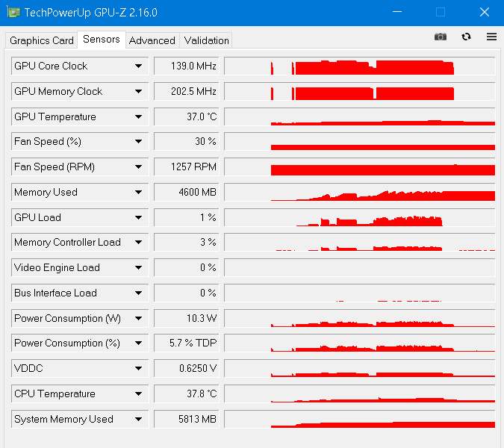The width and height of the screenshot is (504, 448).
Task: Open the System Memory Used dropdown
Action: click(x=138, y=419)
